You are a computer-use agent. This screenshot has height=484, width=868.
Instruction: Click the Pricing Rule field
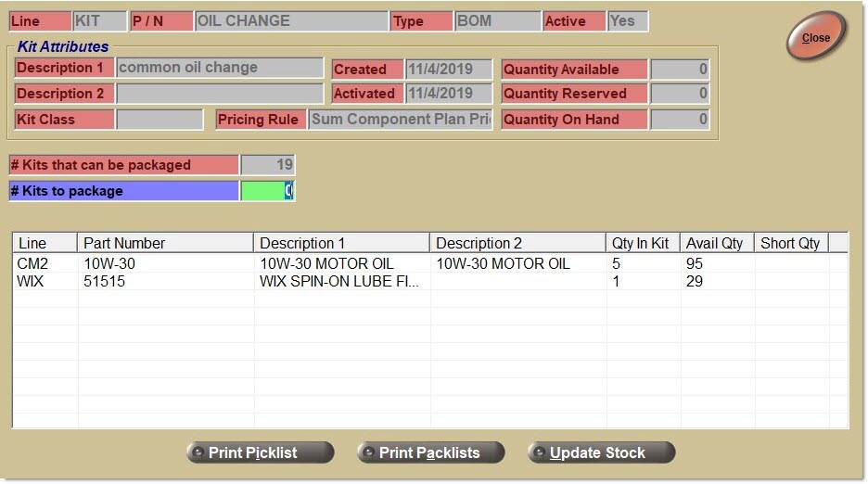pos(401,120)
